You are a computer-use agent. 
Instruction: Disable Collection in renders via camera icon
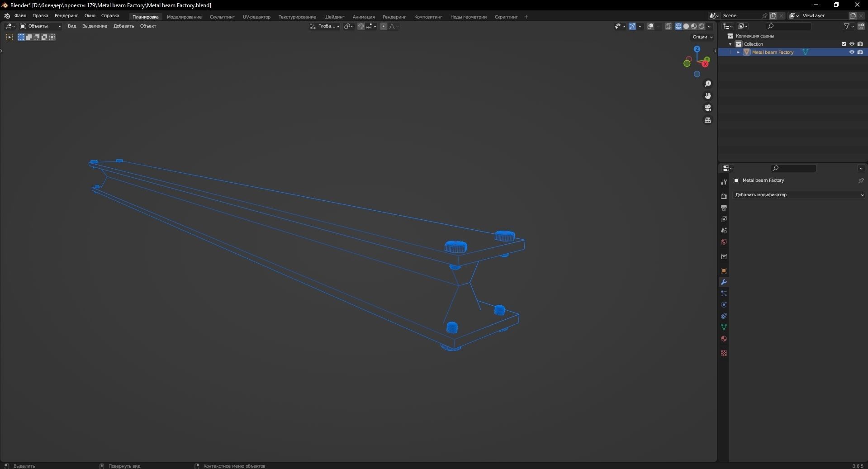pos(860,44)
